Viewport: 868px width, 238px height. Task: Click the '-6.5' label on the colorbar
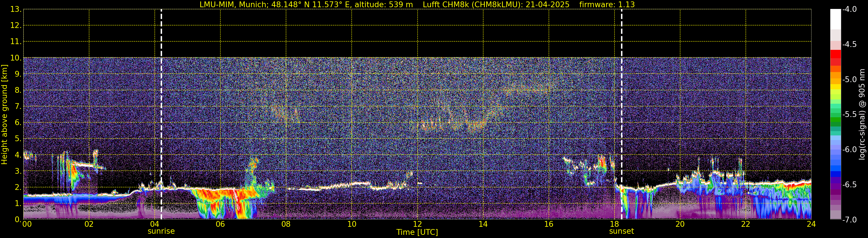(x=849, y=185)
